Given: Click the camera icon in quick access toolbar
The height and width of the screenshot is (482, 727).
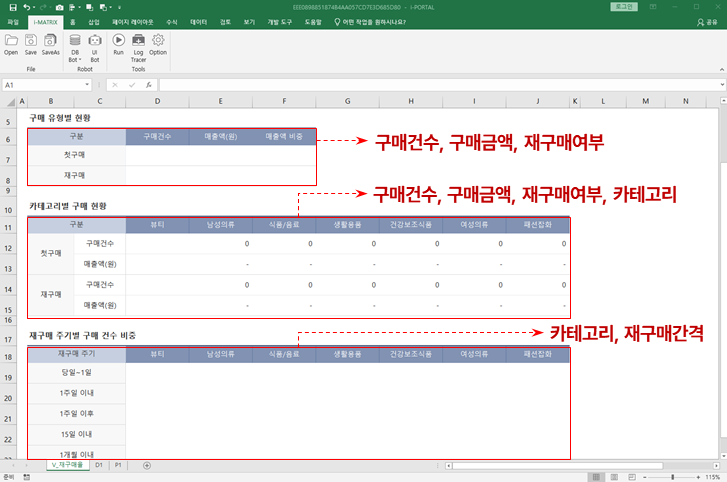Looking at the screenshot, I should click(x=59, y=7).
